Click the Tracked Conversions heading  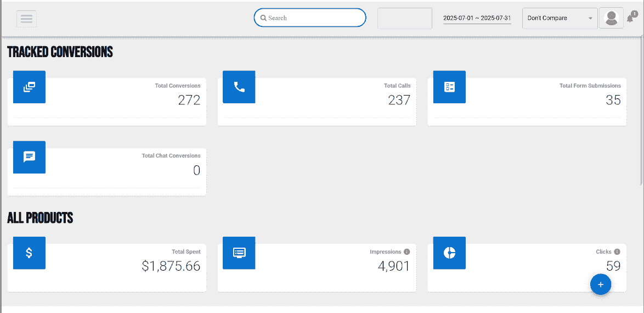point(60,52)
